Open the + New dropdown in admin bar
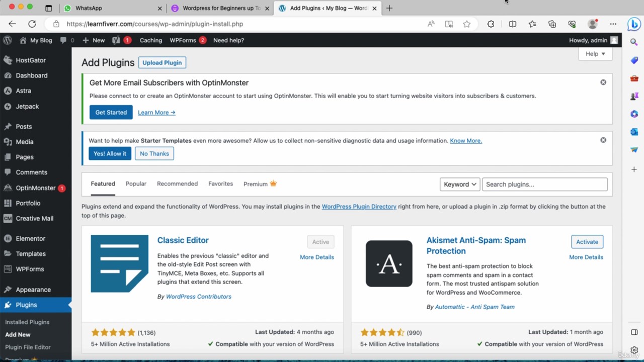The width and height of the screenshot is (644, 362). (94, 40)
